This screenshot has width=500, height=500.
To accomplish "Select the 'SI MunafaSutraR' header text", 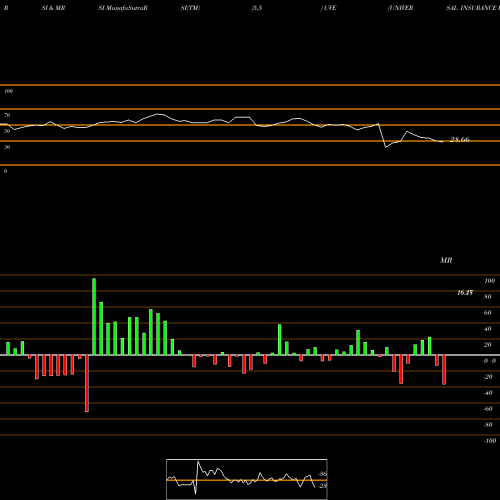I will pos(123,8).
